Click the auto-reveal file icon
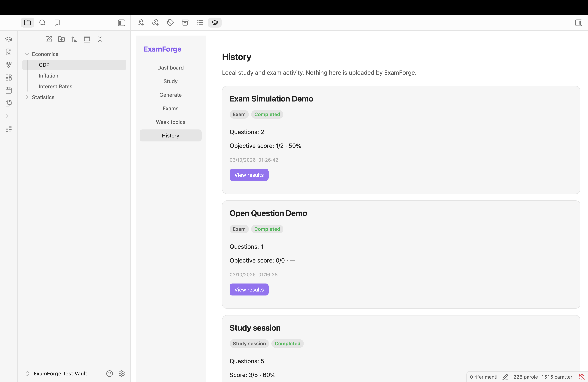Viewport: 588px width, 382px height. (87, 39)
